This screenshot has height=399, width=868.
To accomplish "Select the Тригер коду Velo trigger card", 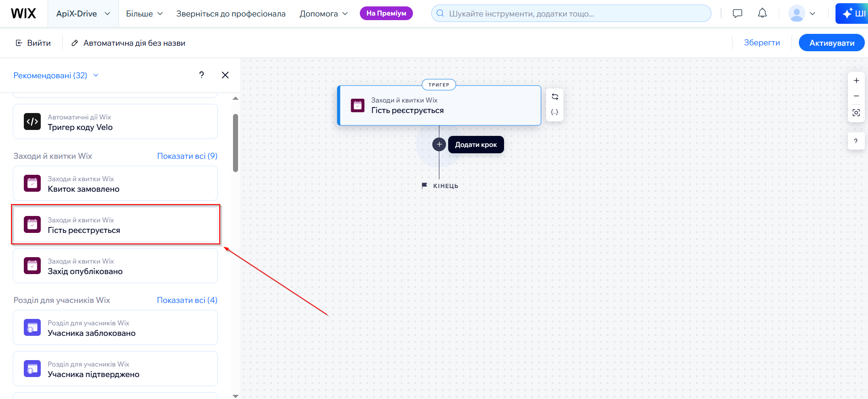I will pos(115,122).
